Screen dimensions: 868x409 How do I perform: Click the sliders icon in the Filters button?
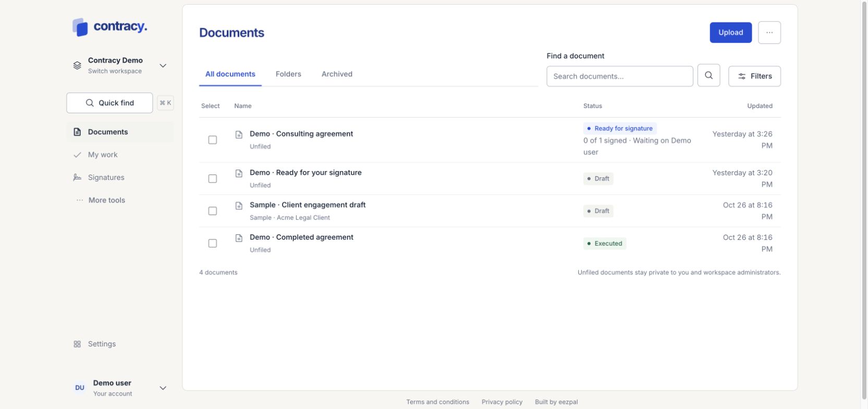pos(741,76)
